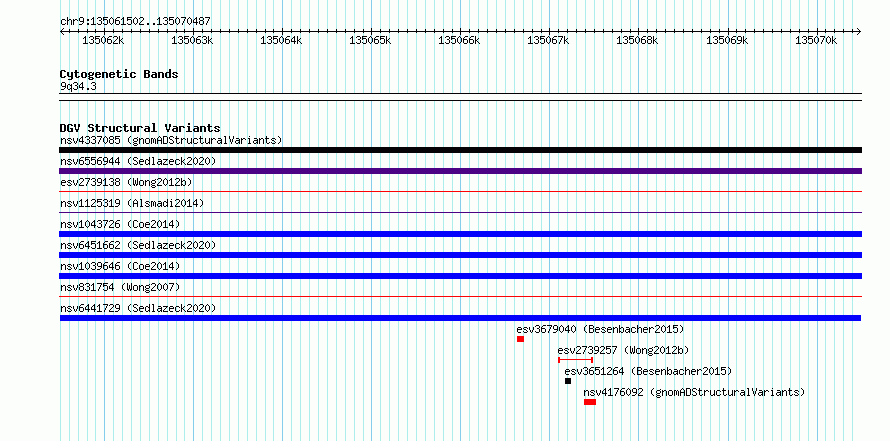The height and width of the screenshot is (441, 890).
Task: Click the chr9:135061502..135070487 region label
Action: [135, 22]
